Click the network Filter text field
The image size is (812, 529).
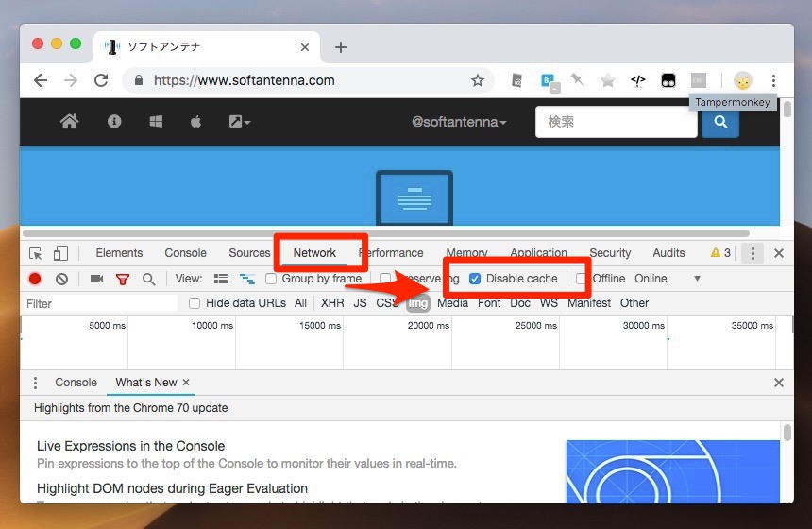coord(99,303)
